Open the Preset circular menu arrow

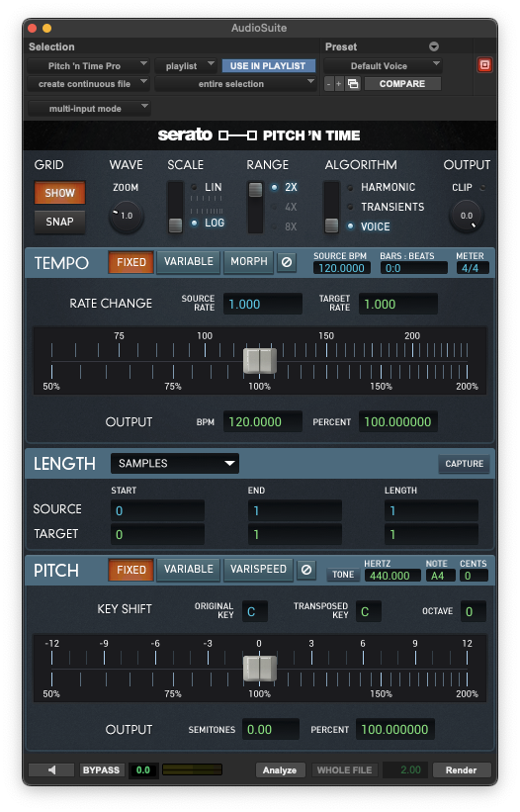click(x=434, y=46)
